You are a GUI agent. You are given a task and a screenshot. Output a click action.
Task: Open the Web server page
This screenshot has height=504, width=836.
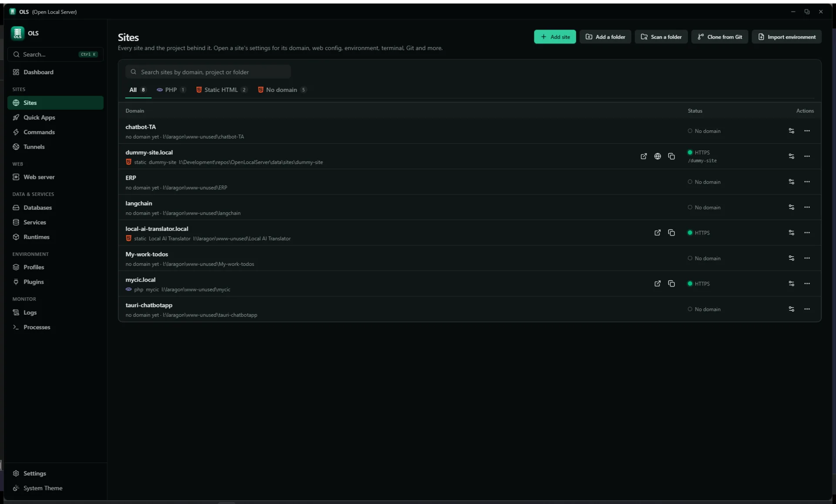55,177
